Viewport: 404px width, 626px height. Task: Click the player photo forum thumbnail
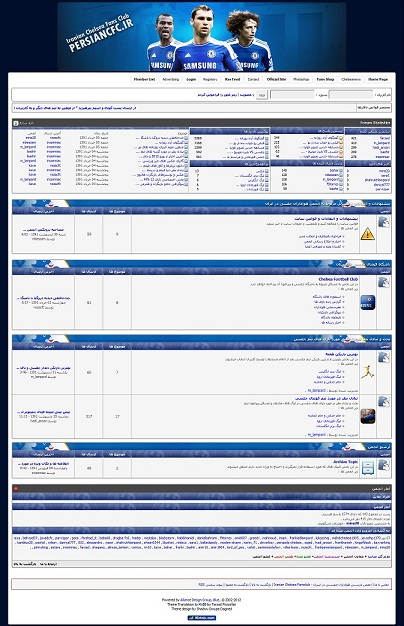tap(367, 416)
